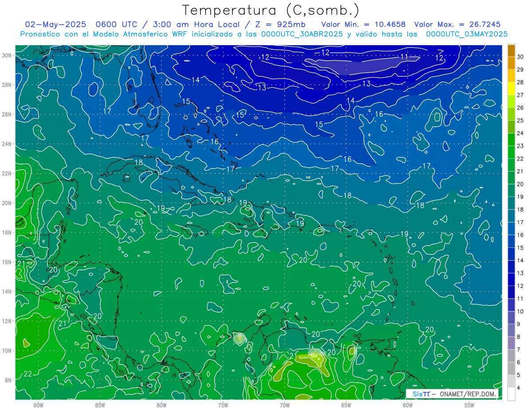532x411 pixels.
Task: Click the 'Temperatura (C,somb.)' chart title
Action: [x=270, y=10]
